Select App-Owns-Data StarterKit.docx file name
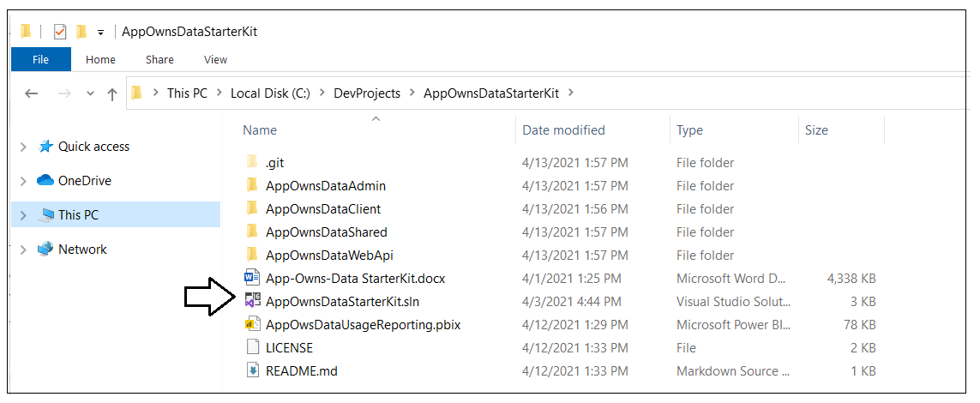This screenshot has width=980, height=403. click(x=355, y=278)
